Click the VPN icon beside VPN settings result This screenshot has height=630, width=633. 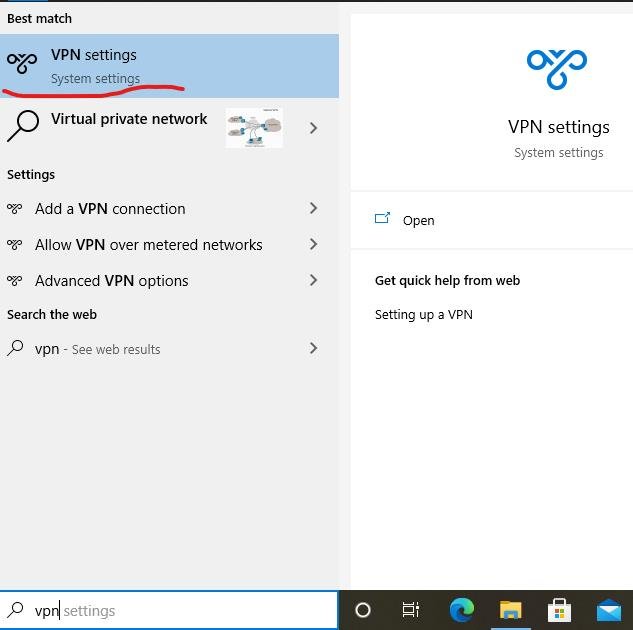[x=22, y=63]
